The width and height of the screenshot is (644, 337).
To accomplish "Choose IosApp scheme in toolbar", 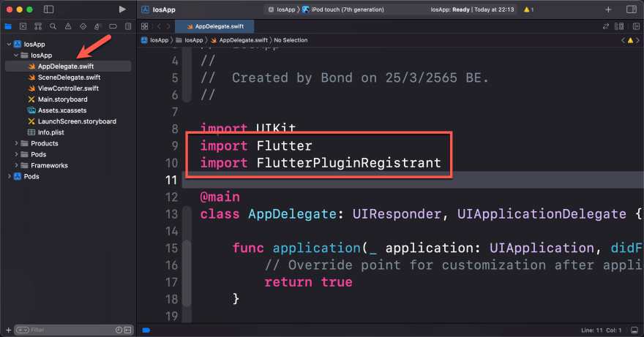I will [282, 10].
